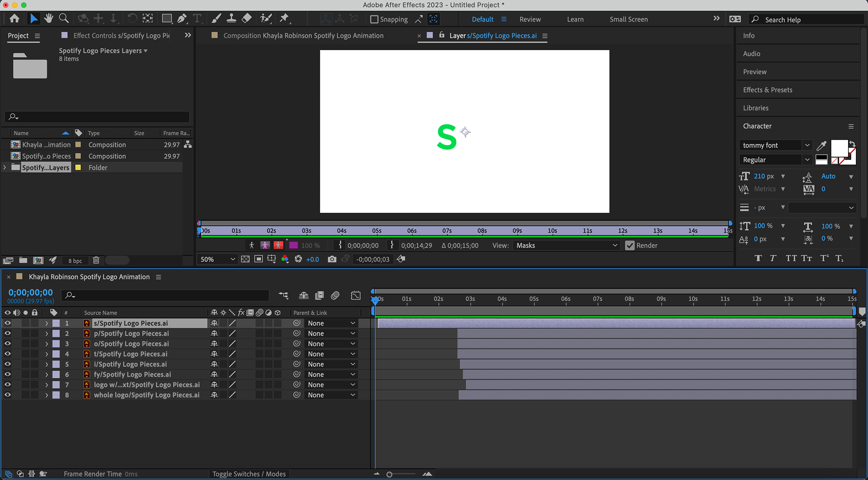Select the Zoom magnifier tool
The image size is (868, 480).
tap(64, 19)
